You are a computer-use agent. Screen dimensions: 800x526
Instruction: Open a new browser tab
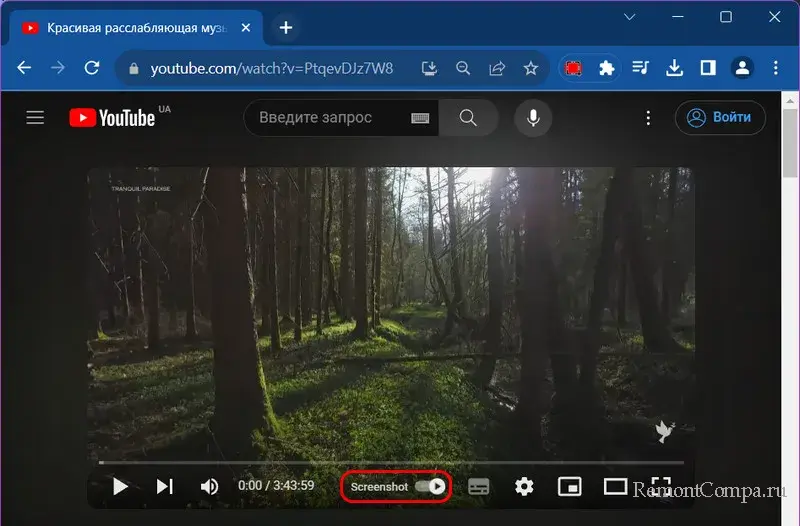pos(285,27)
